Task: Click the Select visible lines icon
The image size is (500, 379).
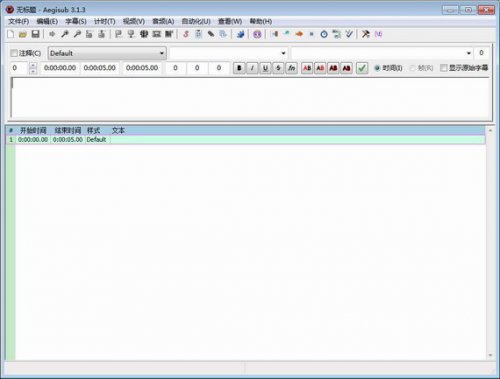Action: [144, 34]
